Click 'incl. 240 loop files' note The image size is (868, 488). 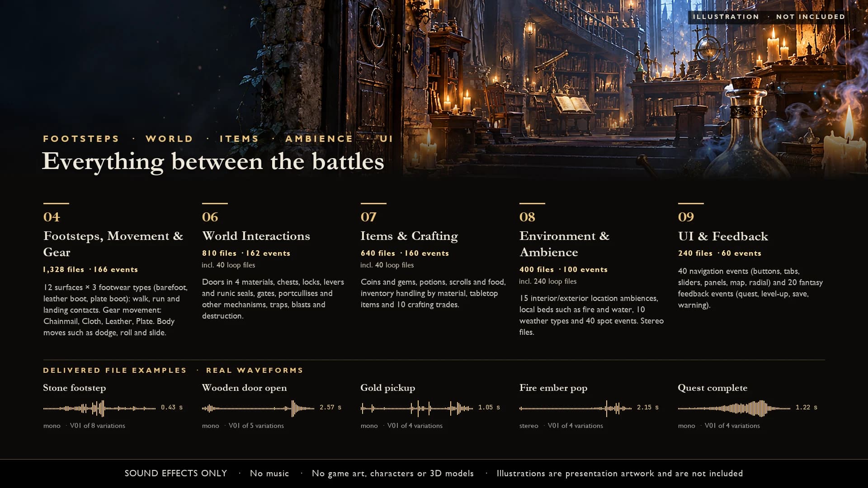(547, 282)
